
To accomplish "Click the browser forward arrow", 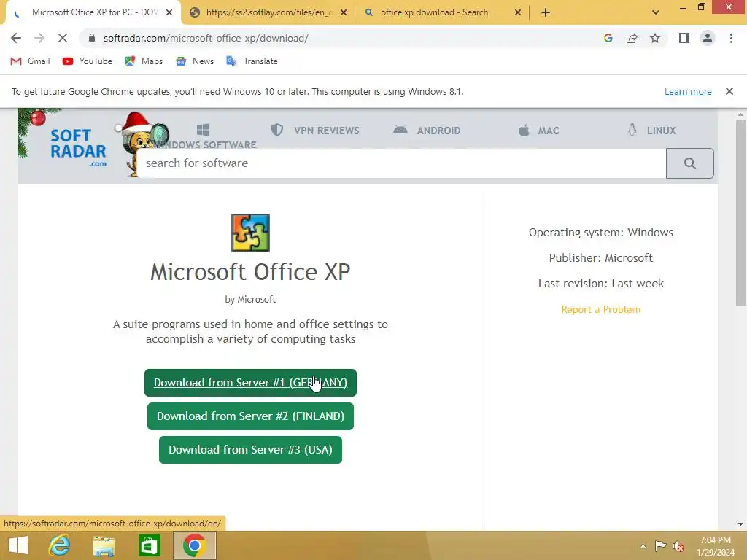I will pyautogui.click(x=39, y=38).
